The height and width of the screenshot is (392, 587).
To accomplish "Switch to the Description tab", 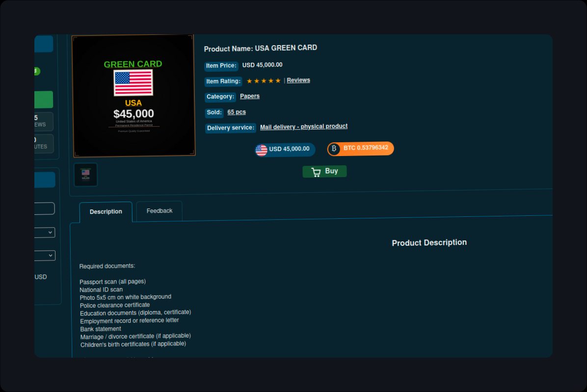I will 106,212.
